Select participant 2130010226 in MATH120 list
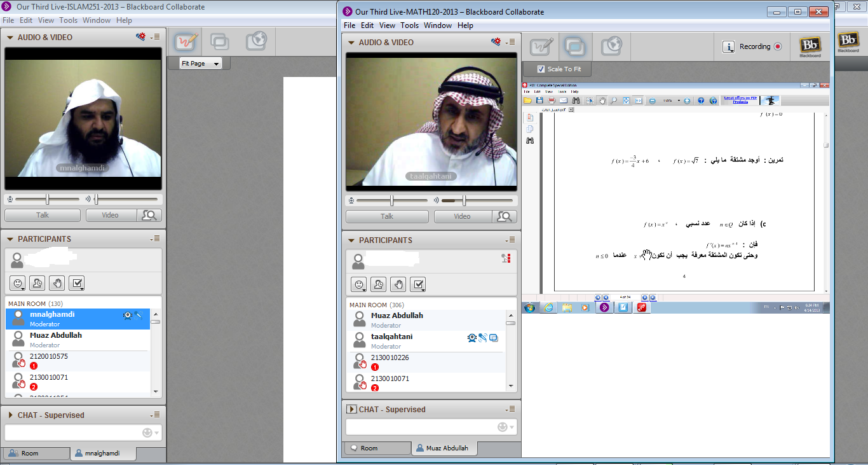Image resolution: width=868 pixels, height=465 pixels. 427,362
